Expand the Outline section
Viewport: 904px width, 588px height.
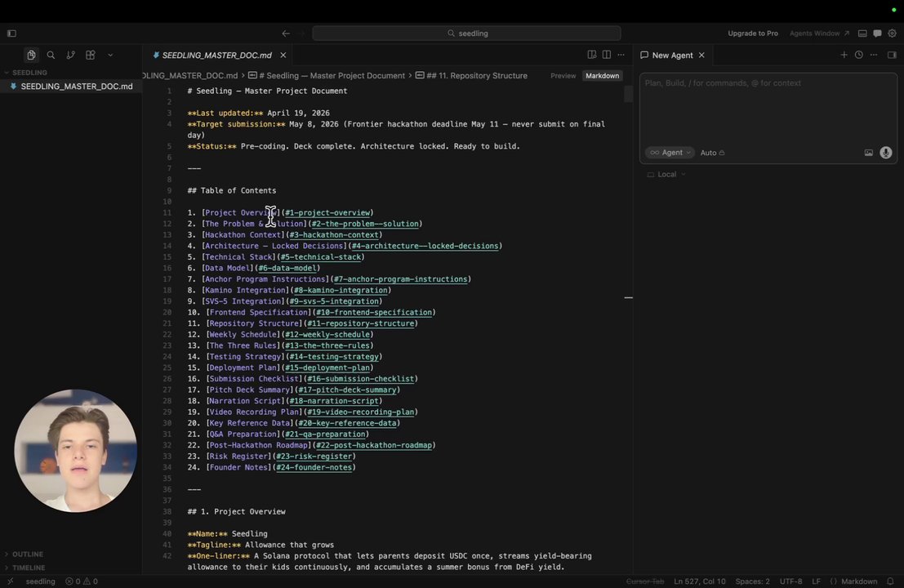28,555
